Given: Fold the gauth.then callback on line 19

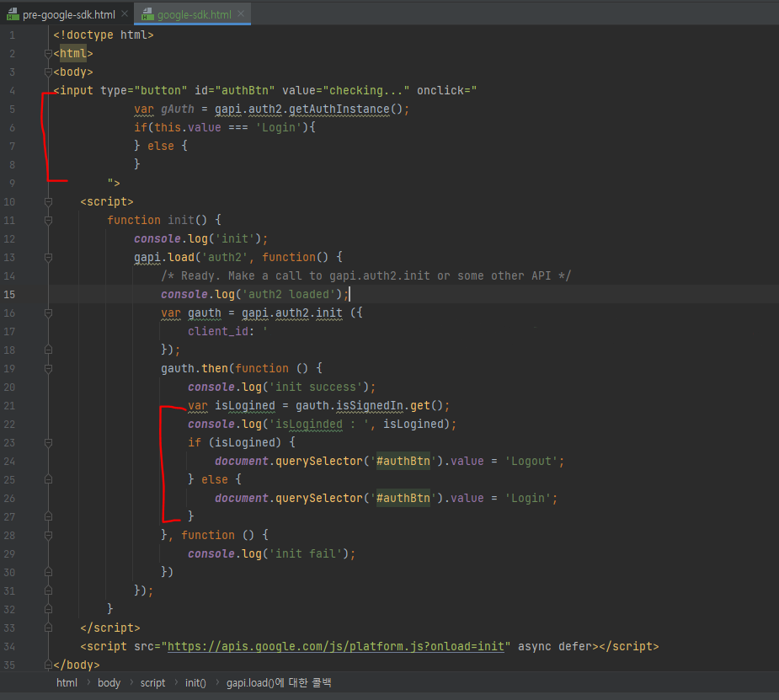Looking at the screenshot, I should [x=48, y=369].
